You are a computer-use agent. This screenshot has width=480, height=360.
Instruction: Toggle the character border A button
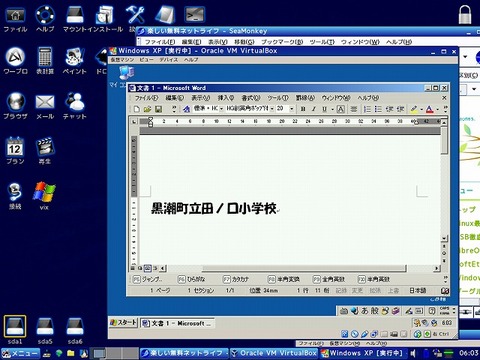[340, 109]
